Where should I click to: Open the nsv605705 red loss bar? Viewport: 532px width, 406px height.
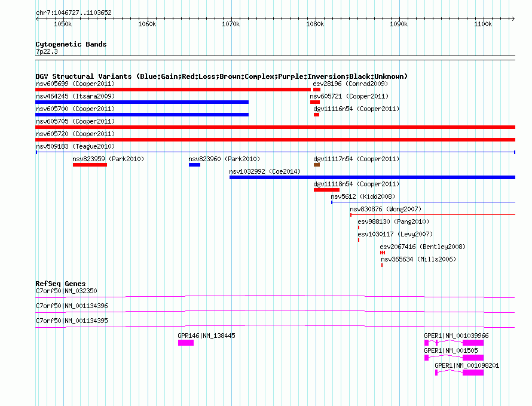click(275, 127)
